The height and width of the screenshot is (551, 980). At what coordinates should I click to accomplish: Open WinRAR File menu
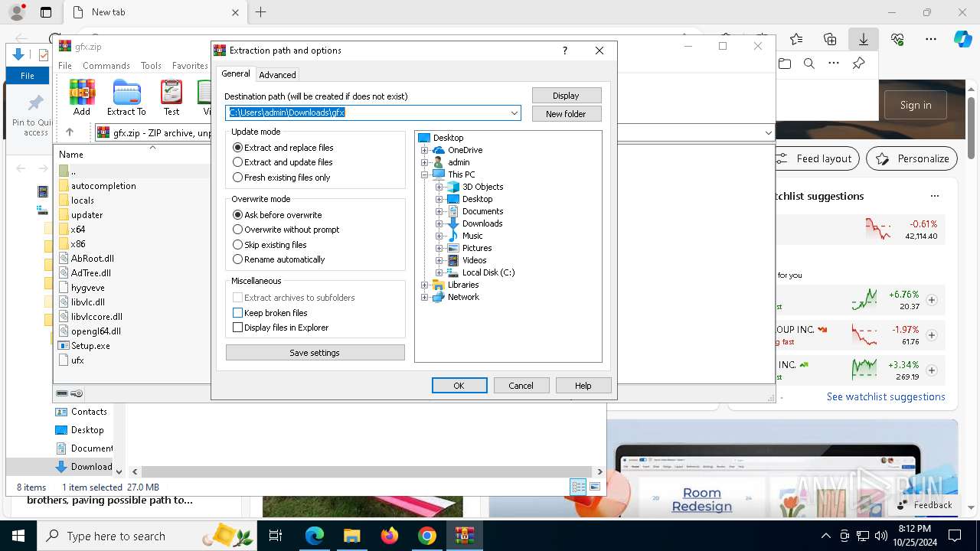(x=65, y=66)
